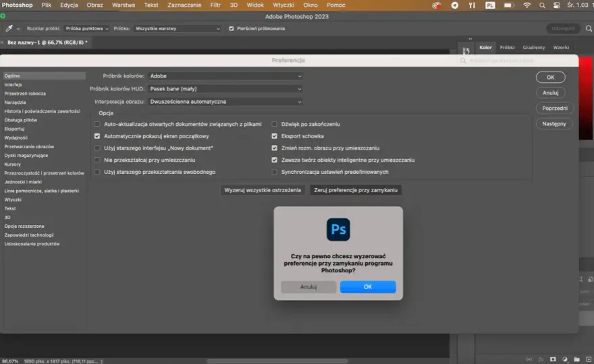The height and width of the screenshot is (364, 594).
Task: Uncheck Zmień rozm. obrazu przy umieszczaniu
Action: (274, 148)
